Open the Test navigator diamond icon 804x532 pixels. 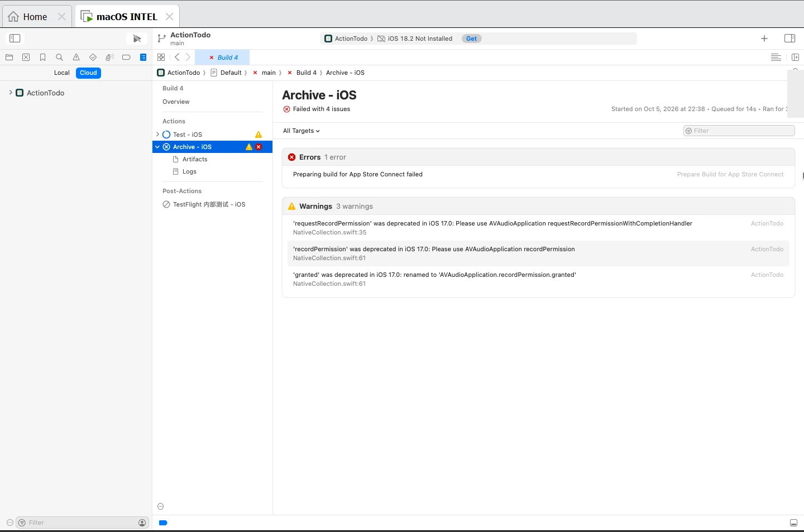click(93, 57)
